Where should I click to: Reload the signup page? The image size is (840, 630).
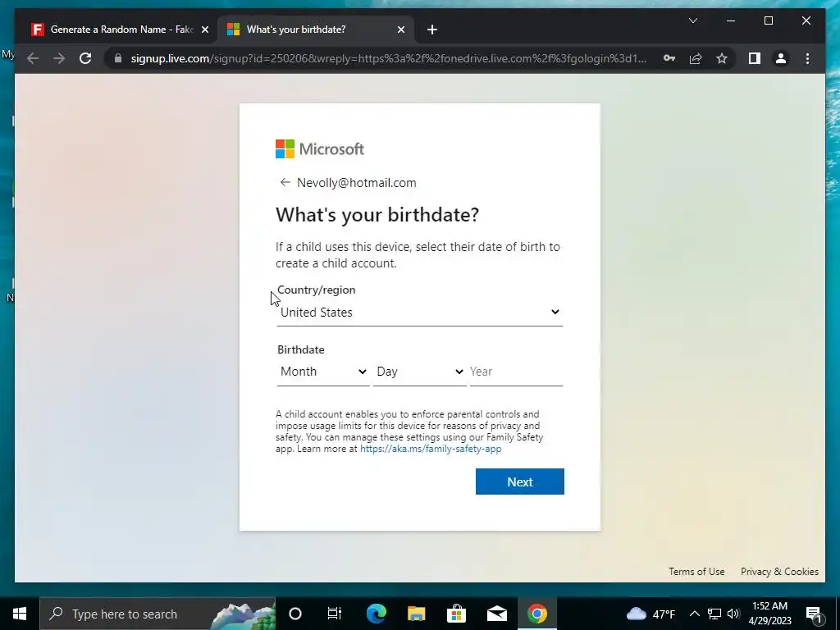pos(85,58)
